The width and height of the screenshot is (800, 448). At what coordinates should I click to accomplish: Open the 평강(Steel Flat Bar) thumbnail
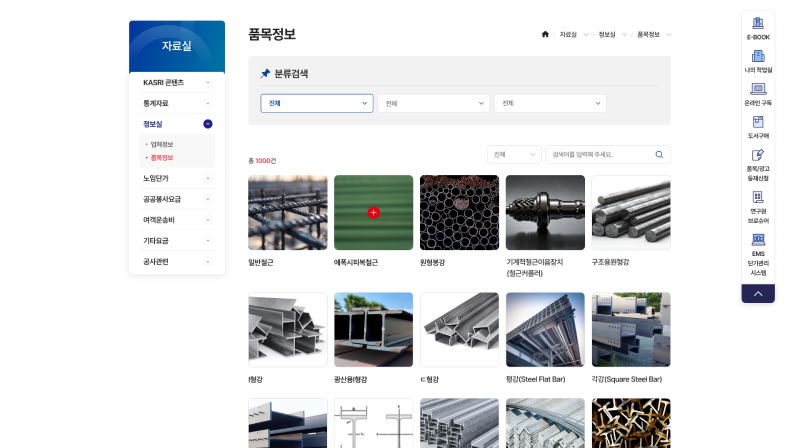coord(545,330)
